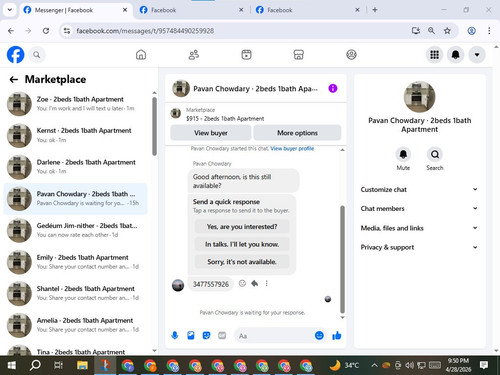Send quick reply 'In talks. I'll let you know.'
This screenshot has height=375, width=500.
(242, 244)
